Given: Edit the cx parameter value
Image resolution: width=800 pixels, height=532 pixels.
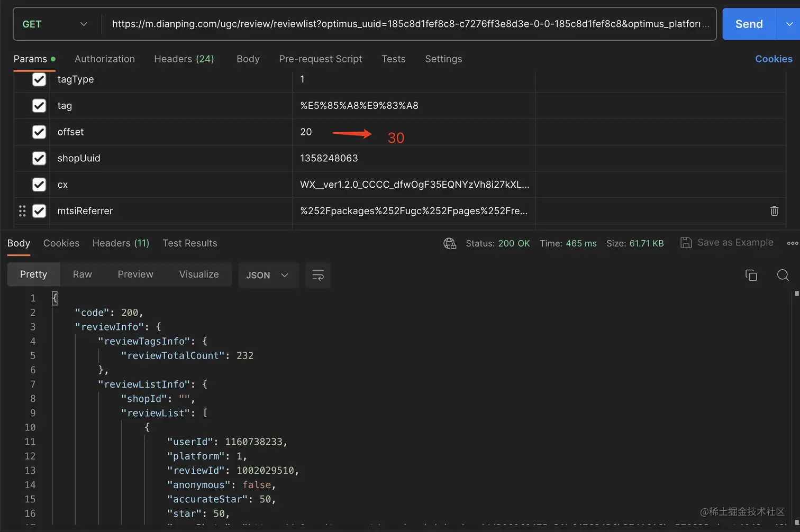Looking at the screenshot, I should click(x=415, y=185).
